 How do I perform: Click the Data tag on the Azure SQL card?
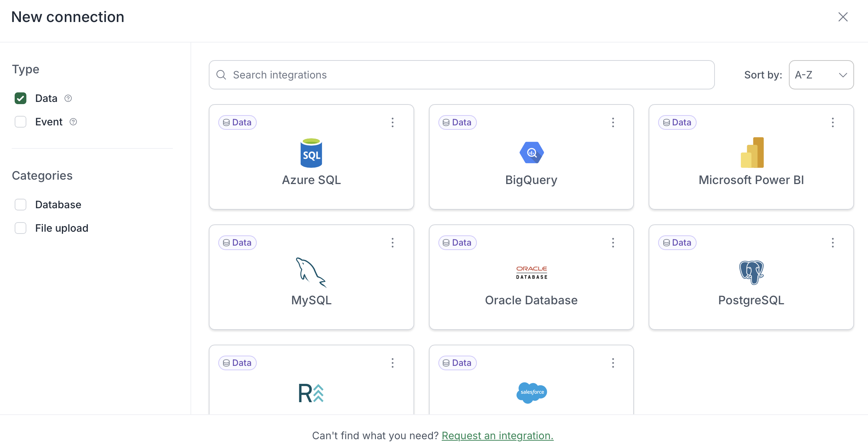point(237,122)
